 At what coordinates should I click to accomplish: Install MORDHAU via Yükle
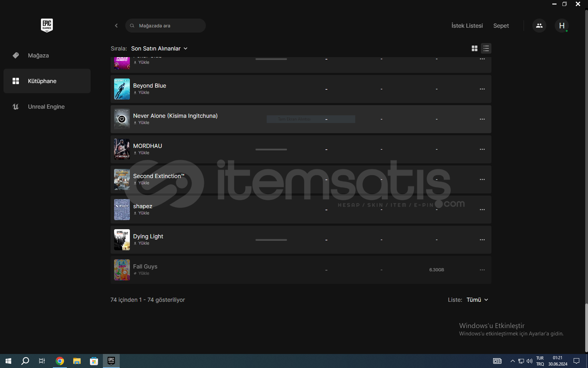141,153
